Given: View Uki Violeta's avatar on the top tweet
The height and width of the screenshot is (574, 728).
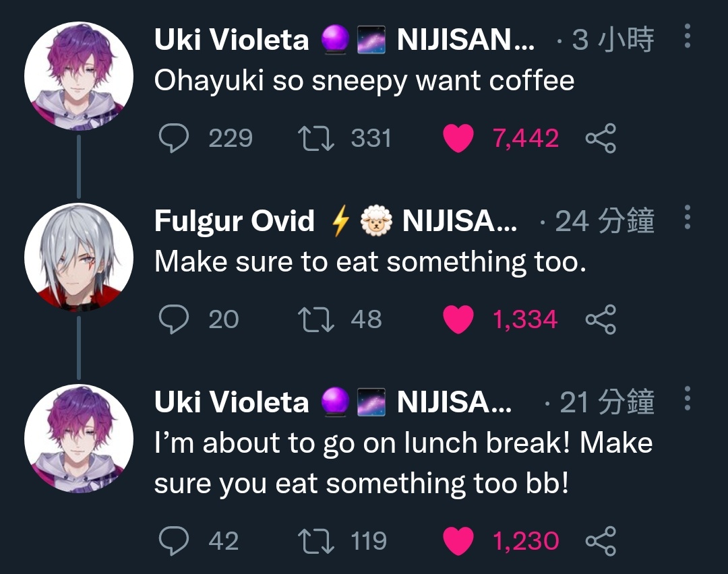Looking at the screenshot, I should coord(78,75).
